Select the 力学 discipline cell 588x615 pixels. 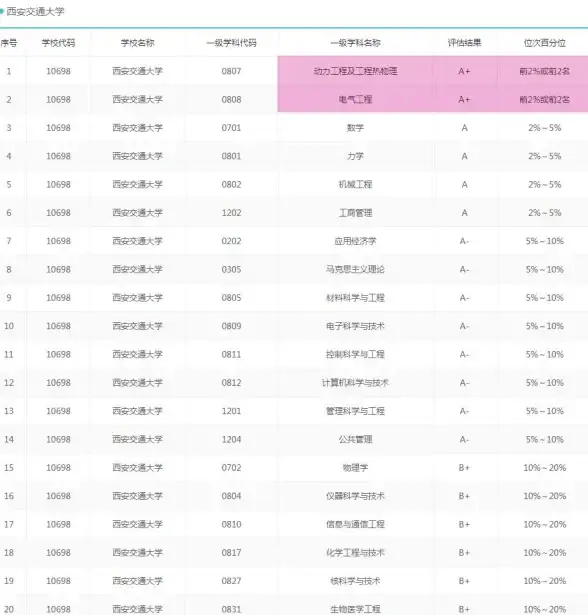pyautogui.click(x=355, y=156)
